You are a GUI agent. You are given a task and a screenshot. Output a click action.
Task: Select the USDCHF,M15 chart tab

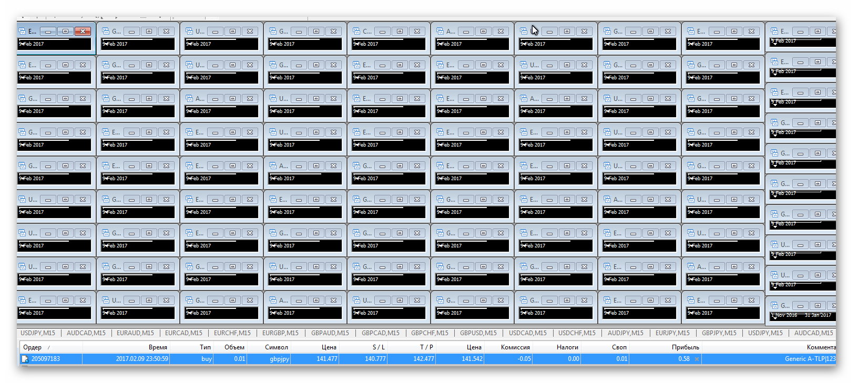577,333
